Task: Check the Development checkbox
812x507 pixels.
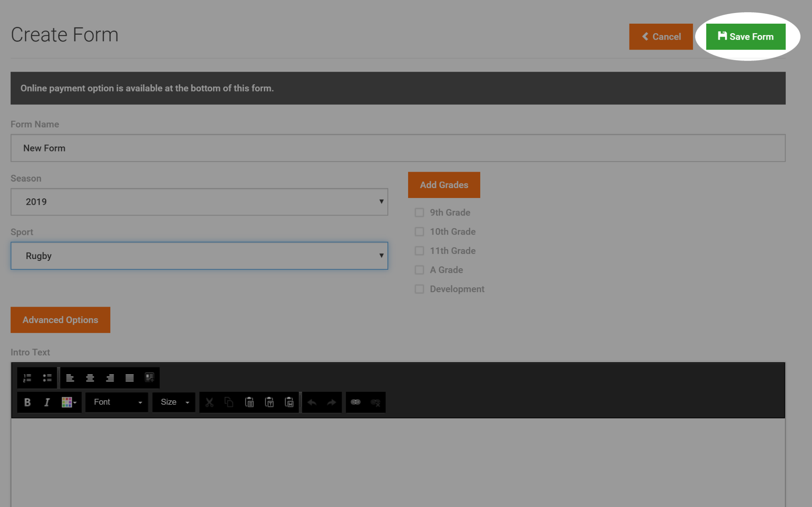Action: point(419,289)
